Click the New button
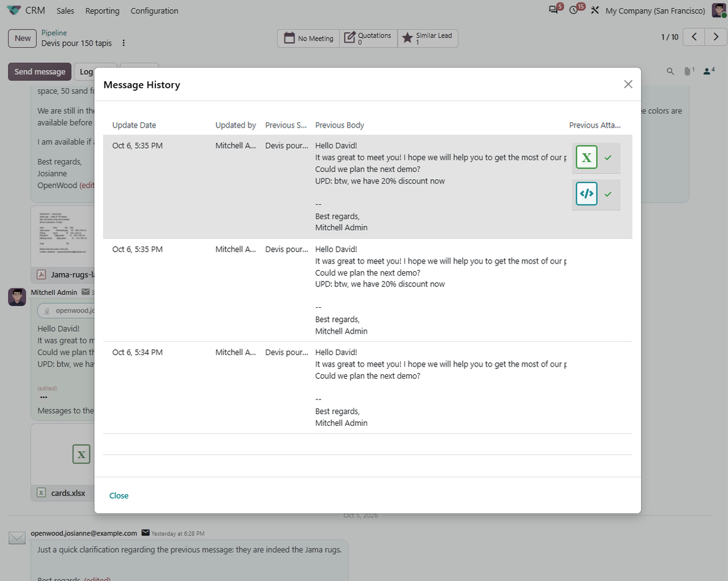 (x=23, y=38)
